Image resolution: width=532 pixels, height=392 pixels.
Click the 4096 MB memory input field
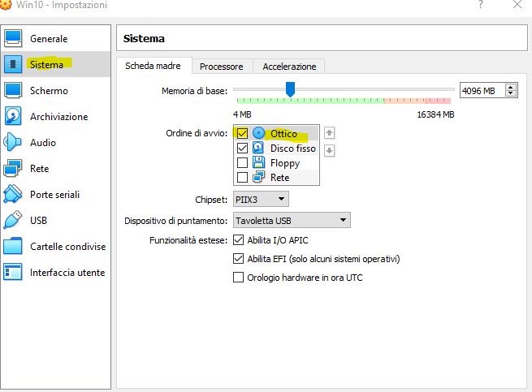point(482,91)
